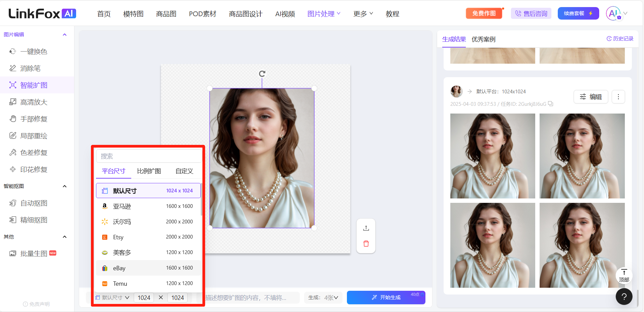Expand the 图片处理 dropdown menu

click(x=324, y=14)
